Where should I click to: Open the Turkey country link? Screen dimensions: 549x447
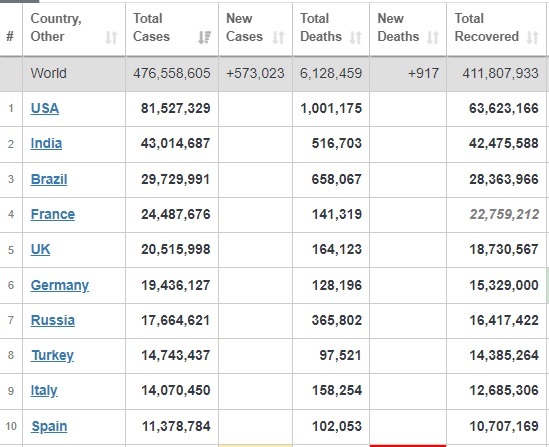pos(53,355)
